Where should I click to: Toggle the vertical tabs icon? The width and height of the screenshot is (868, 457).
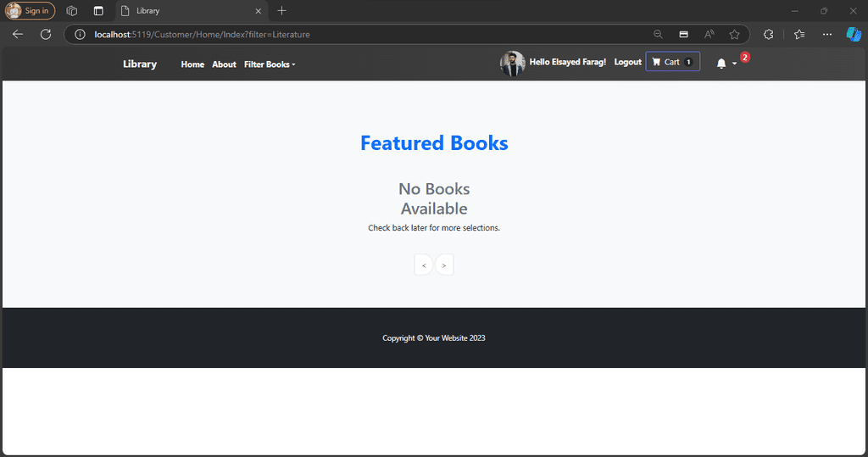[98, 10]
